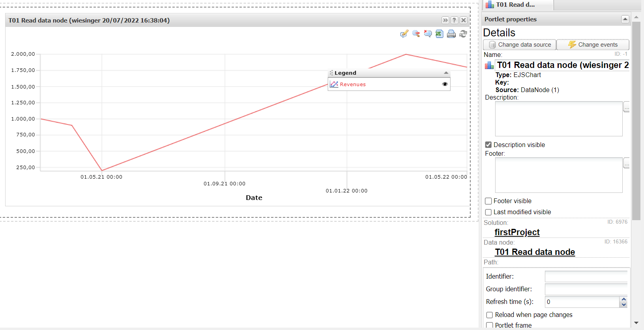Click the Revenues legend label

coord(353,85)
